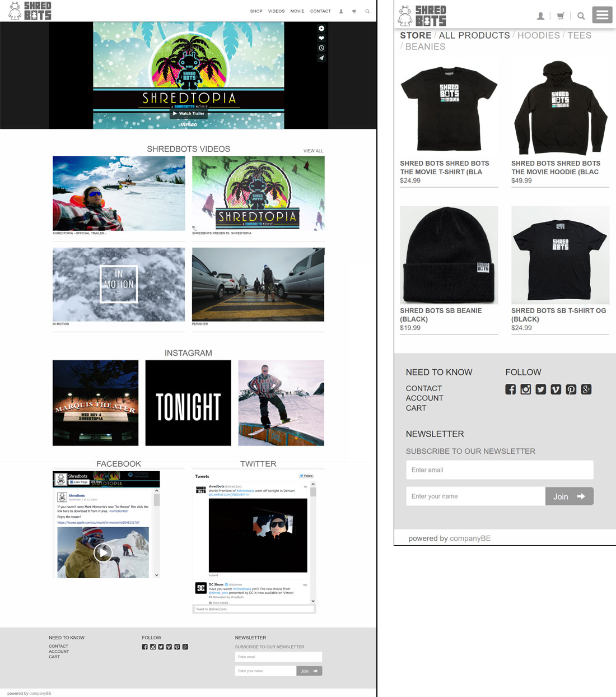Select ALL PRODUCTS in mobile store breadcrumb

tap(474, 35)
